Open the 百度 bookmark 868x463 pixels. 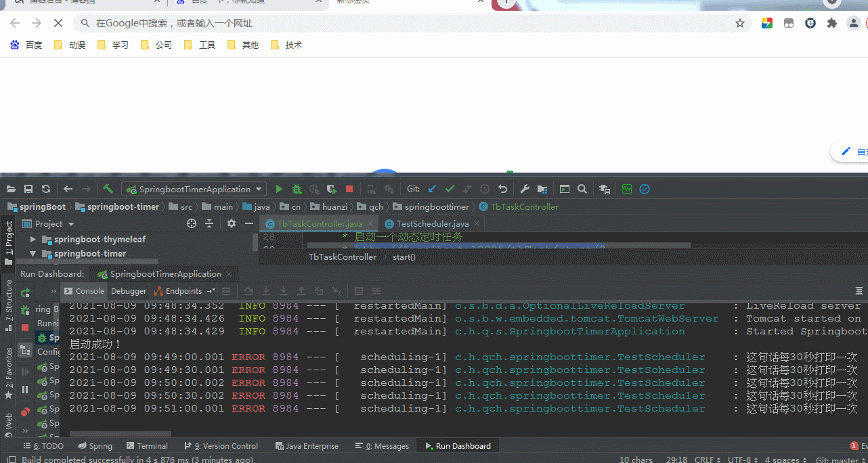point(26,45)
